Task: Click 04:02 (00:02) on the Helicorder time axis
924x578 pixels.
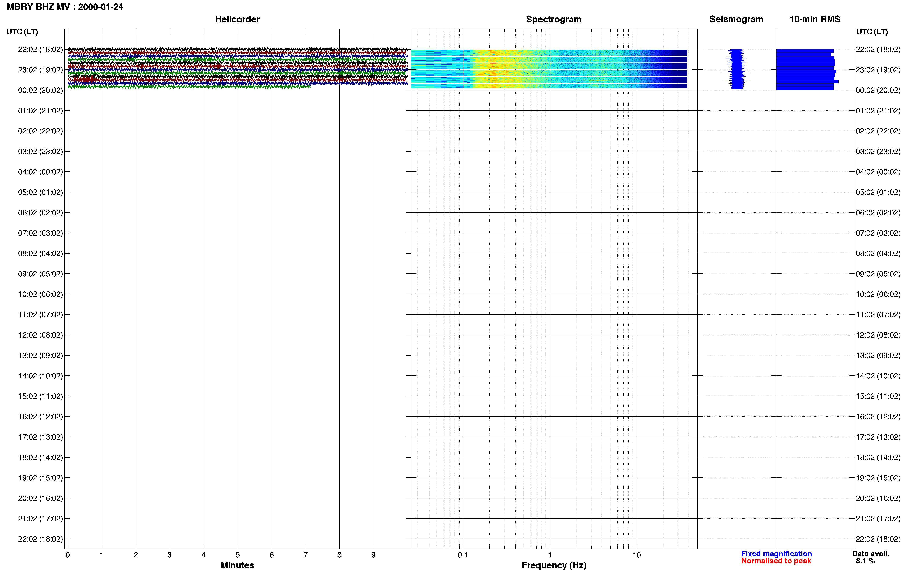Action: pyautogui.click(x=40, y=172)
